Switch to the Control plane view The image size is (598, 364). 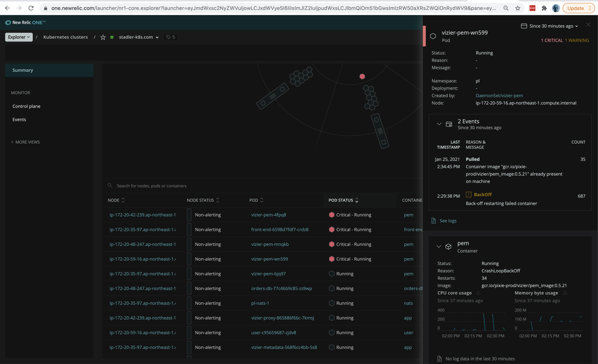pos(26,106)
